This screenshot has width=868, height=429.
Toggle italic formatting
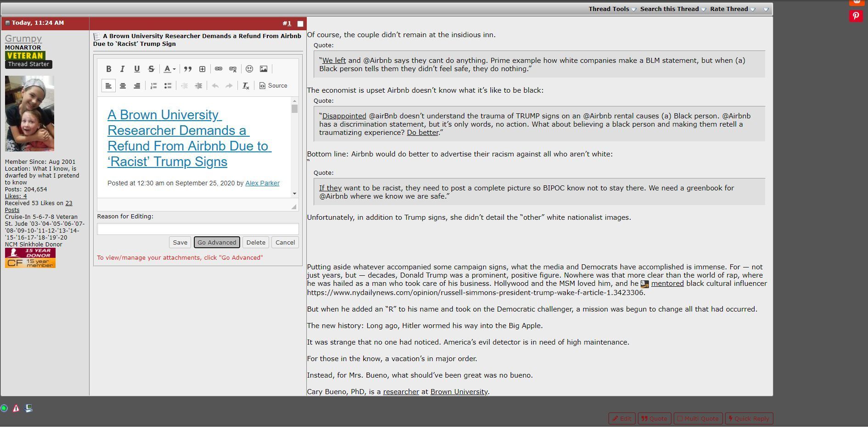click(122, 69)
